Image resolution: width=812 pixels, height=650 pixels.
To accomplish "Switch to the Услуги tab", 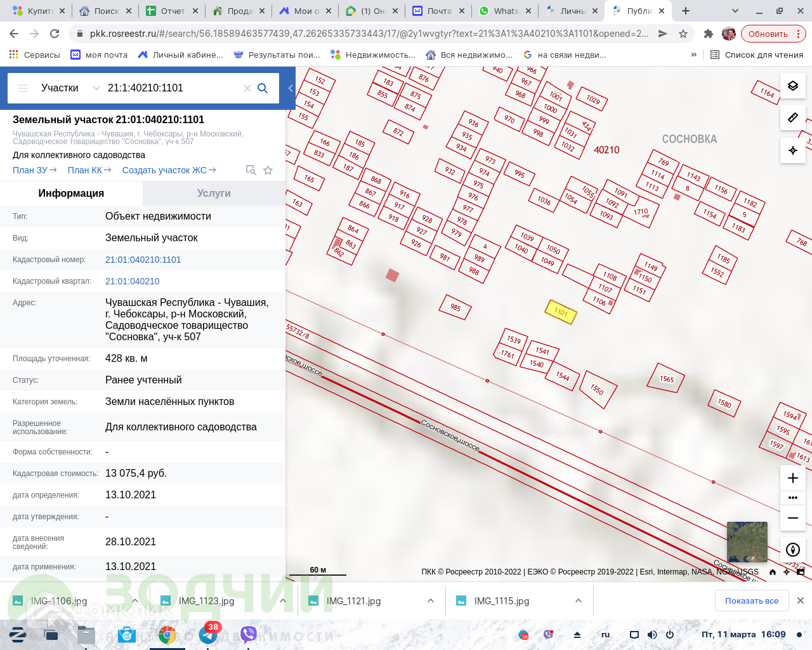I will point(214,194).
